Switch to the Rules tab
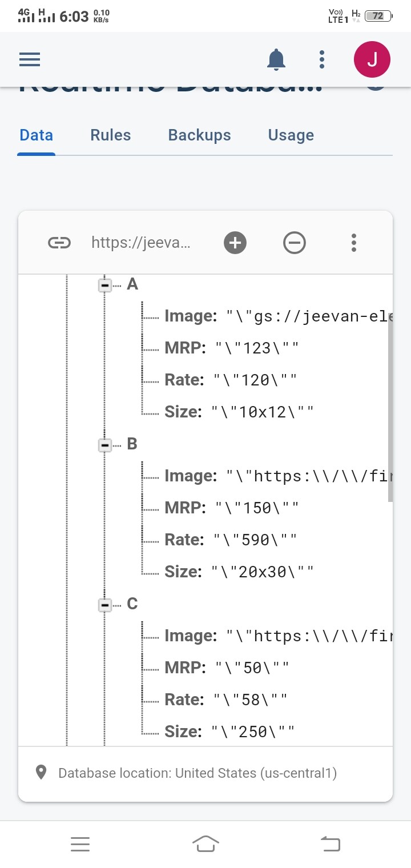Image resolution: width=411 pixels, height=868 pixels. pyautogui.click(x=111, y=135)
